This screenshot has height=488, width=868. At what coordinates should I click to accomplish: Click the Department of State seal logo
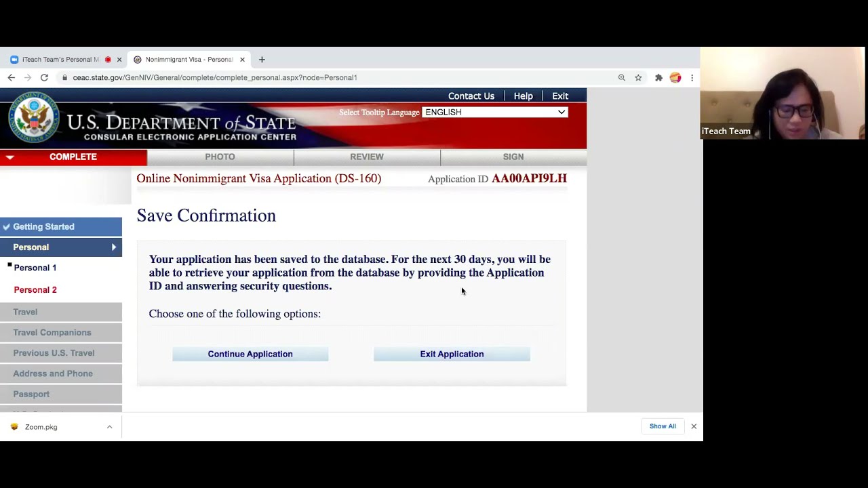tap(34, 117)
